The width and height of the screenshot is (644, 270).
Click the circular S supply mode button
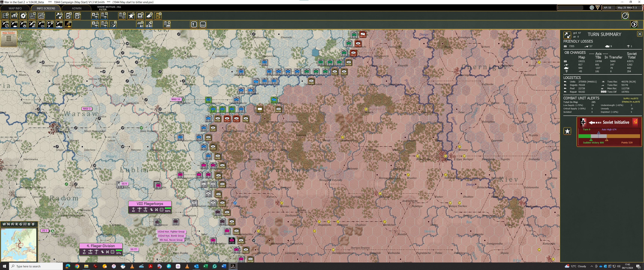(x=625, y=16)
